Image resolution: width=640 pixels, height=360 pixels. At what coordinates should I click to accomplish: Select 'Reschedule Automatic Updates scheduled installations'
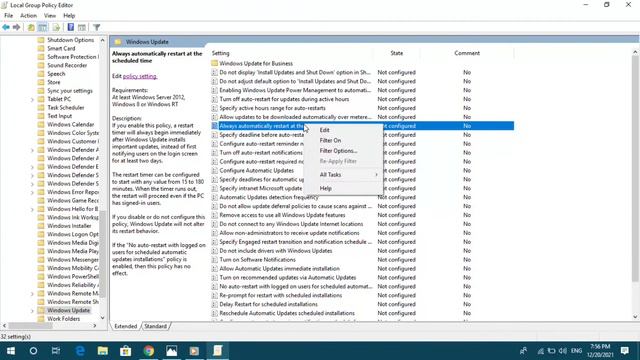287,313
